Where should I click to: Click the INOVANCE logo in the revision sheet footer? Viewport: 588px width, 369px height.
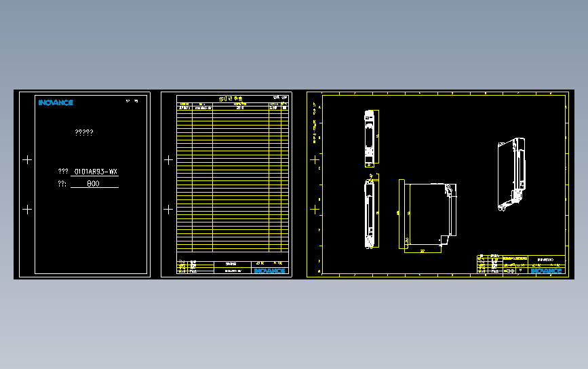270,271
